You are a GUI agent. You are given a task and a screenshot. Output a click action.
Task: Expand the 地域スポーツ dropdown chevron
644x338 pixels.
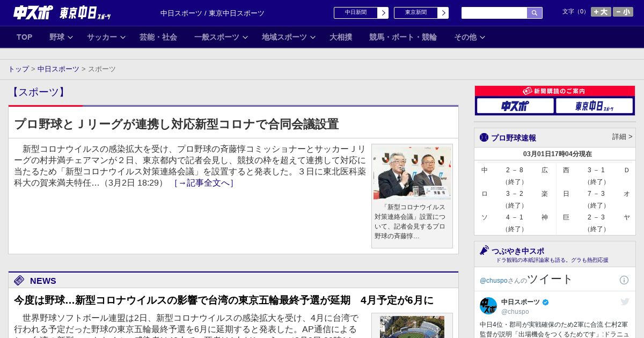[313, 38]
